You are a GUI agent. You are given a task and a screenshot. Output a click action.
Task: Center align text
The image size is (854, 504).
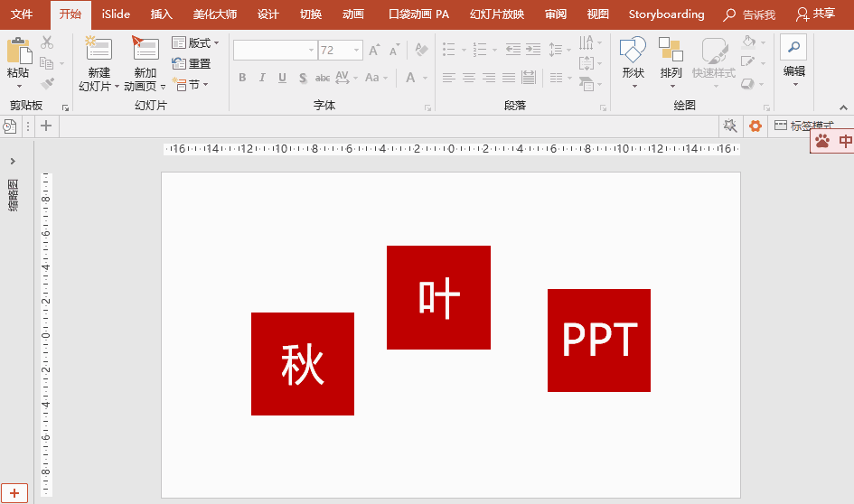point(469,78)
